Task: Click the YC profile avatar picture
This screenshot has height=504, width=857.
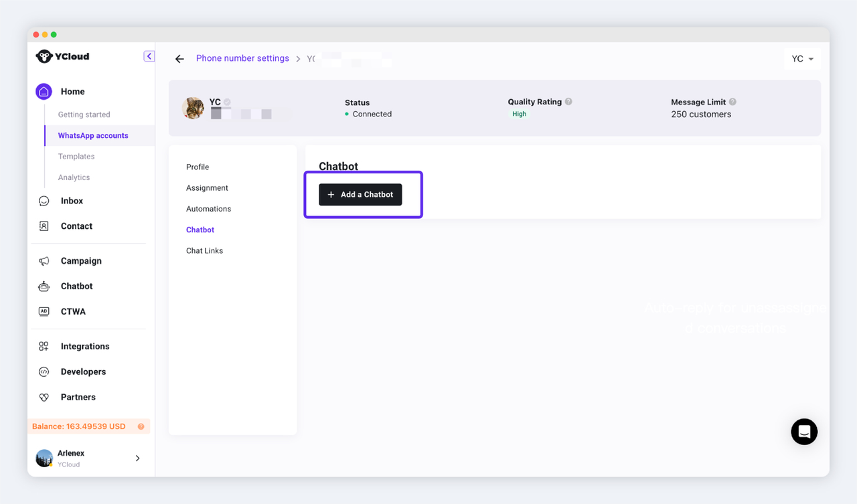Action: click(193, 108)
